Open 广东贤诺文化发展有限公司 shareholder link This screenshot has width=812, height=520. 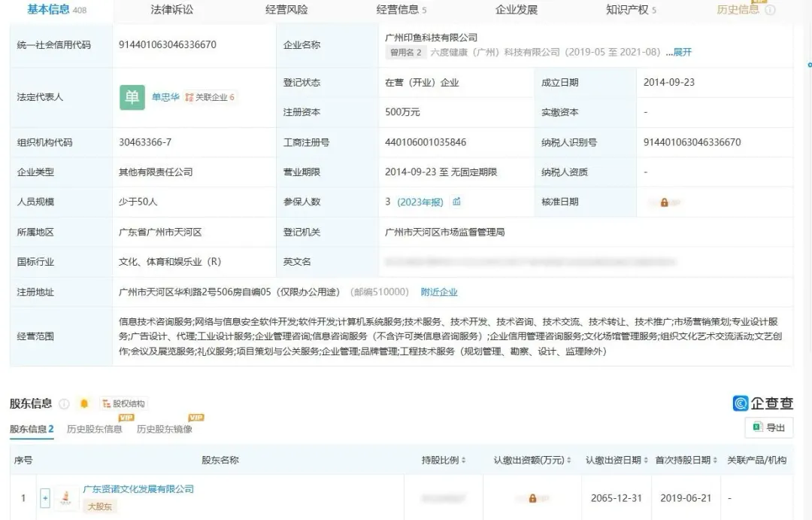pos(138,489)
